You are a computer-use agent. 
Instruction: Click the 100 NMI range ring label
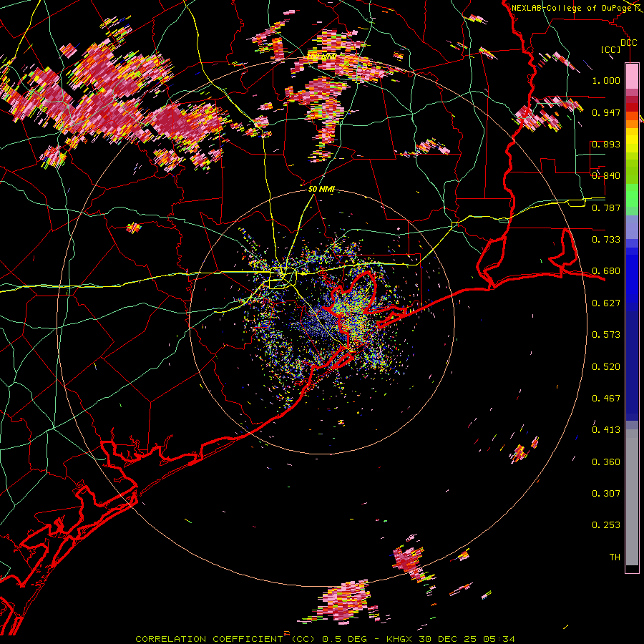tap(322, 56)
